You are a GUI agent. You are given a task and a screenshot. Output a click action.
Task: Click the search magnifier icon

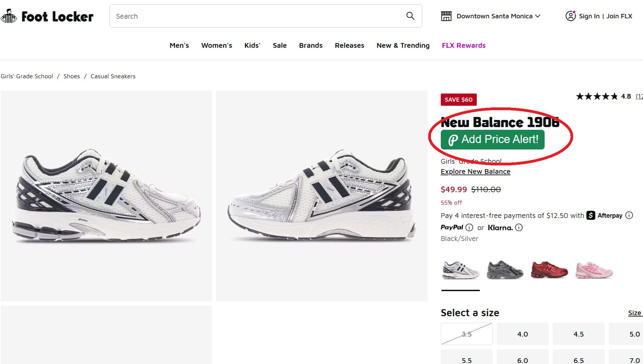(410, 16)
